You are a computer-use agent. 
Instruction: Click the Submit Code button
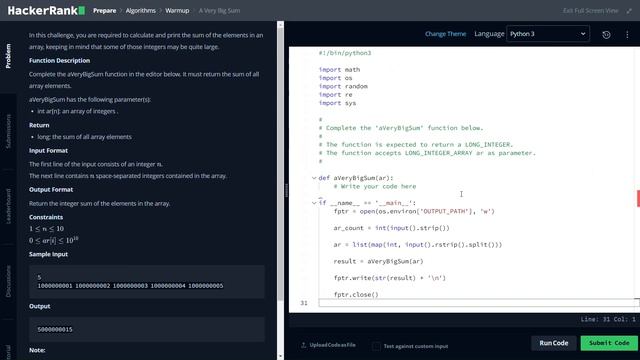coord(609,343)
